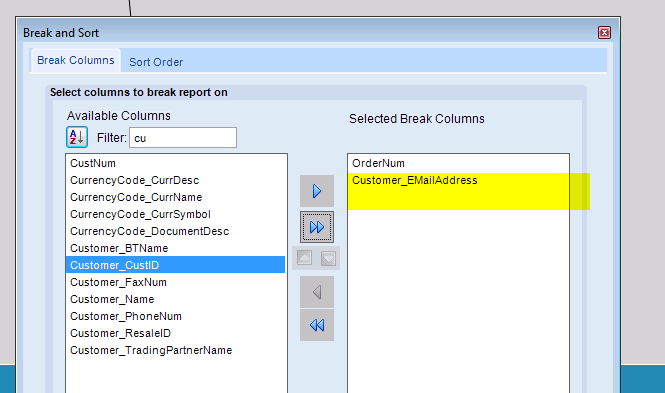Open the Break Columns tab

point(76,60)
